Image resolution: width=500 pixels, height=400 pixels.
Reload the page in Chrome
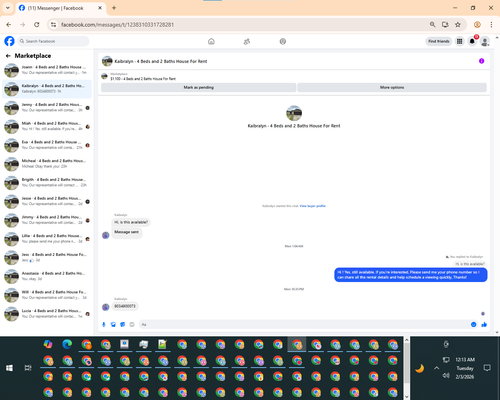tap(37, 25)
